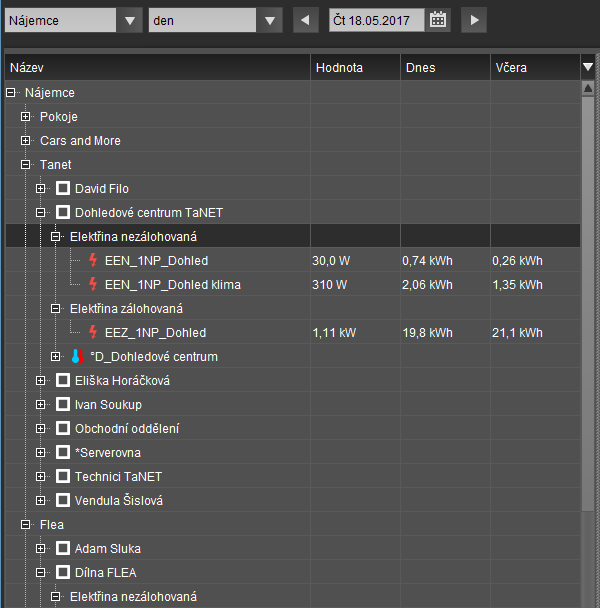The height and width of the screenshot is (608, 600).
Task: Open the calendar date picker icon
Action: pyautogui.click(x=438, y=20)
